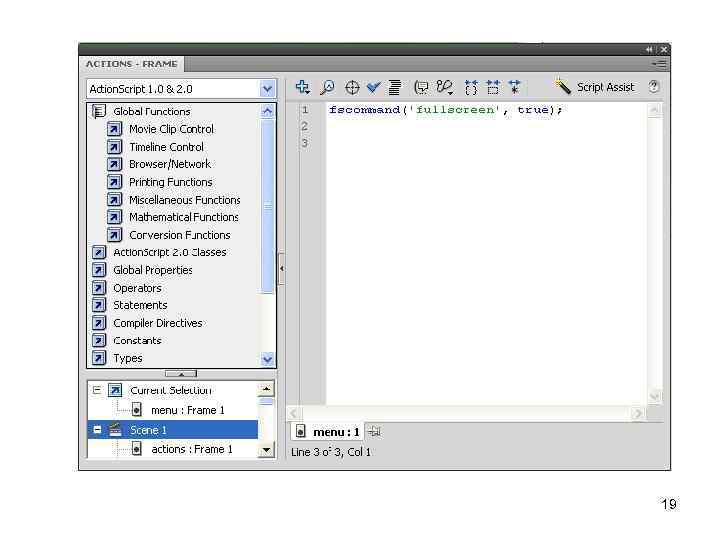The image size is (720, 540).
Task: Click the Current Selection icon
Action: pyautogui.click(x=115, y=390)
